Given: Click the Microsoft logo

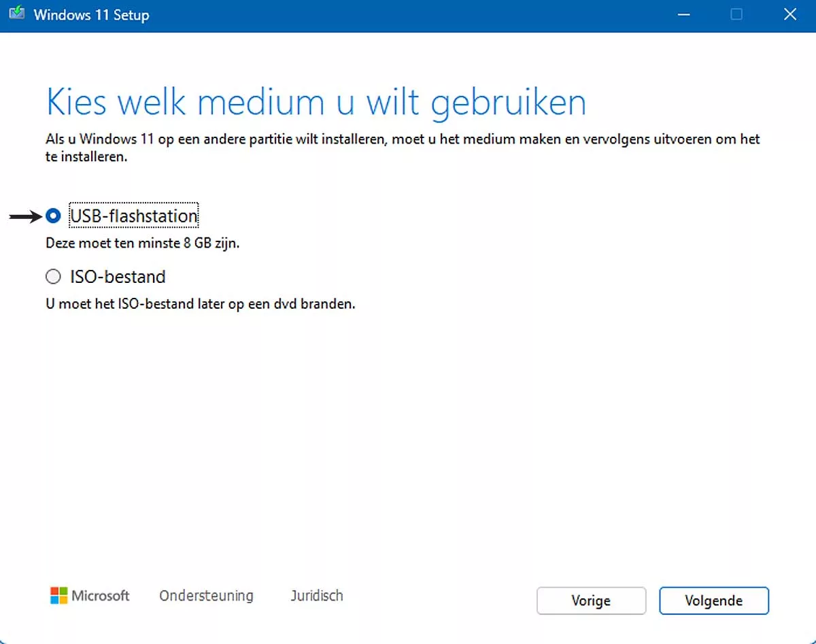Looking at the screenshot, I should (90, 596).
